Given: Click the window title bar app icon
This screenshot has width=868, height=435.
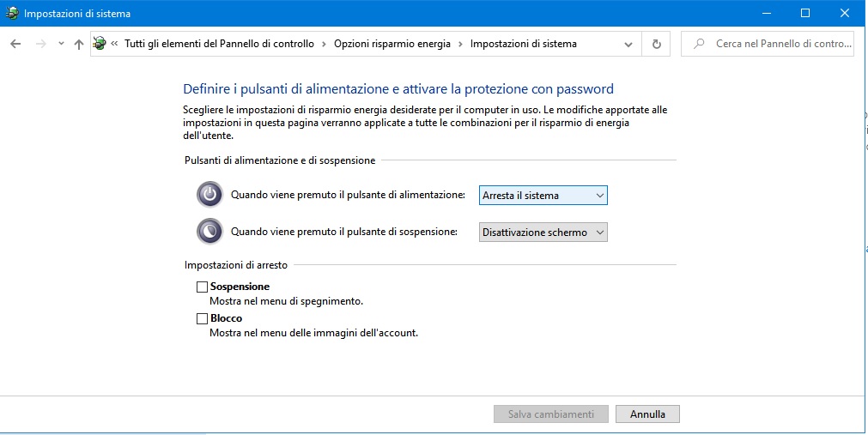Looking at the screenshot, I should click(x=12, y=13).
